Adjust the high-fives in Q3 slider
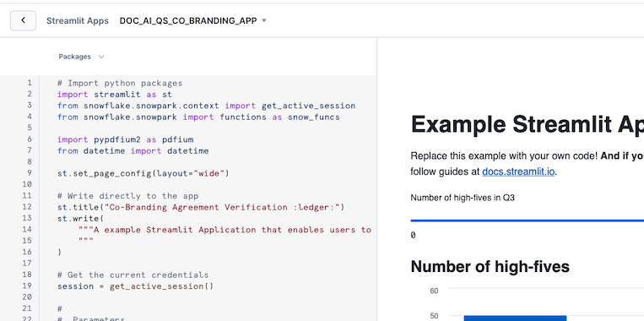Viewport: 644px width, 321px height. tap(528, 220)
